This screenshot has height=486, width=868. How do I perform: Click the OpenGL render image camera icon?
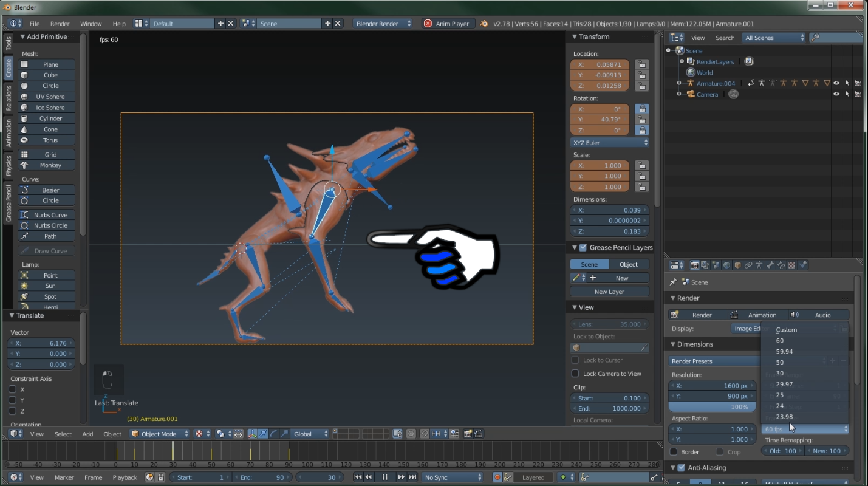(468, 434)
